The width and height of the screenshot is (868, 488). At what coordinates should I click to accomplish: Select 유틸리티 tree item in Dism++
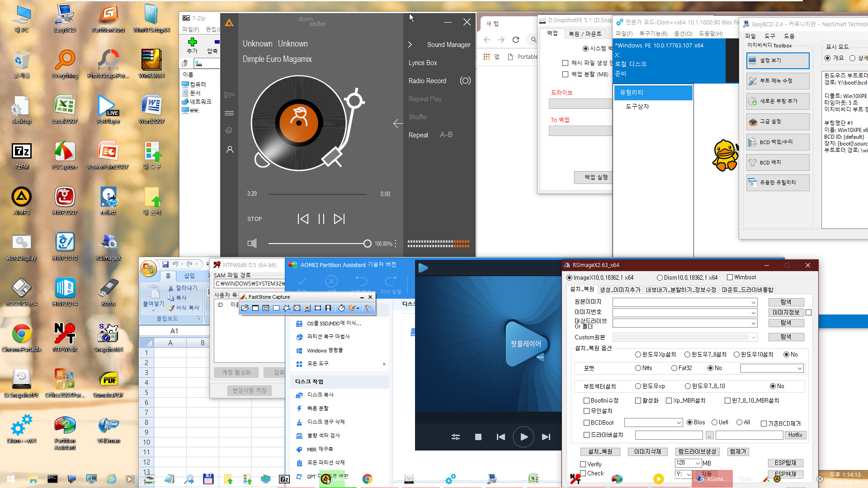coord(653,93)
